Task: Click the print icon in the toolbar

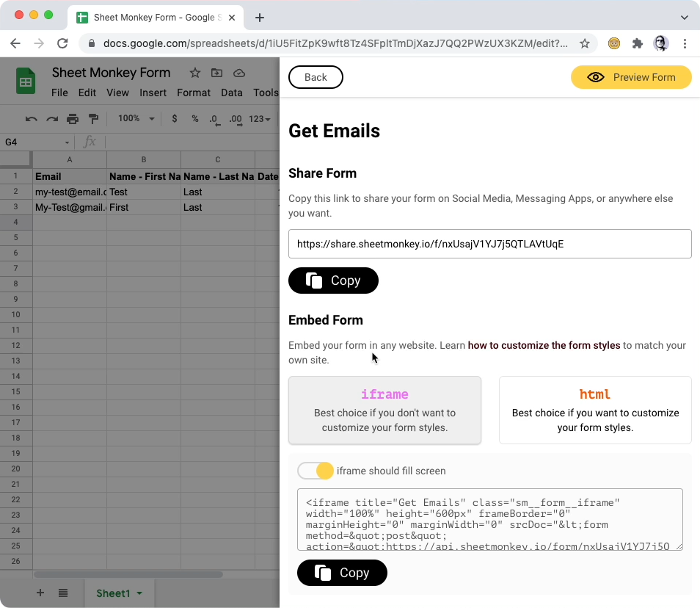Action: [x=73, y=119]
